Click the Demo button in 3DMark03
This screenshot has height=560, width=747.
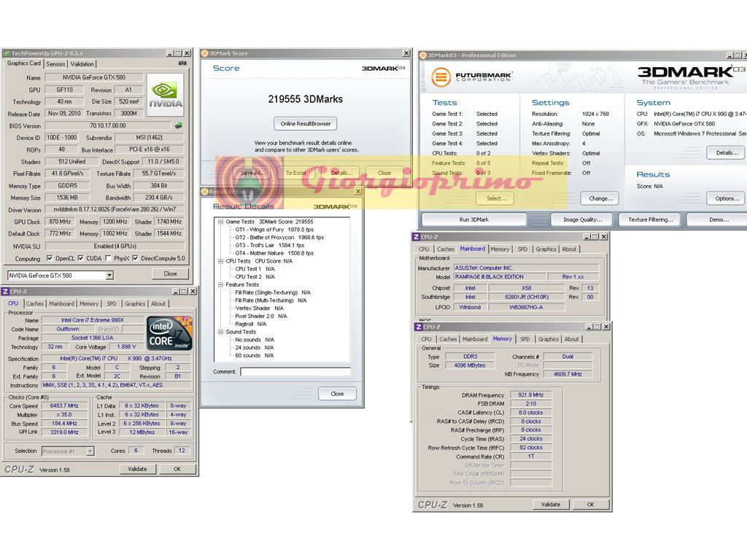pyautogui.click(x=719, y=219)
